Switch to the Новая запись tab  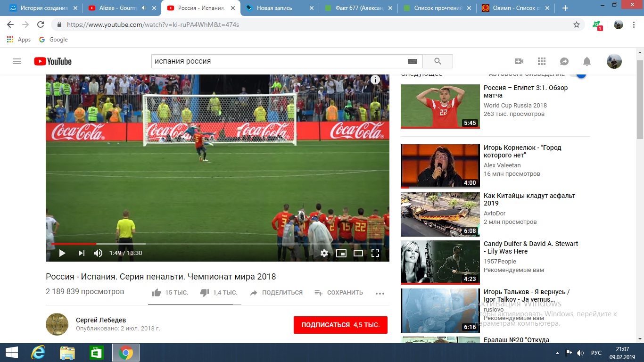pos(279,8)
